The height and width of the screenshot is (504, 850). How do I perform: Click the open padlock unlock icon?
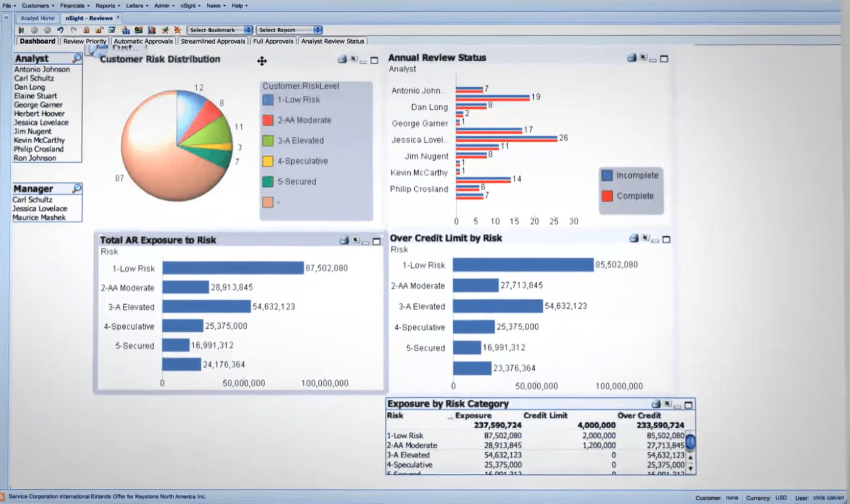pos(99,30)
